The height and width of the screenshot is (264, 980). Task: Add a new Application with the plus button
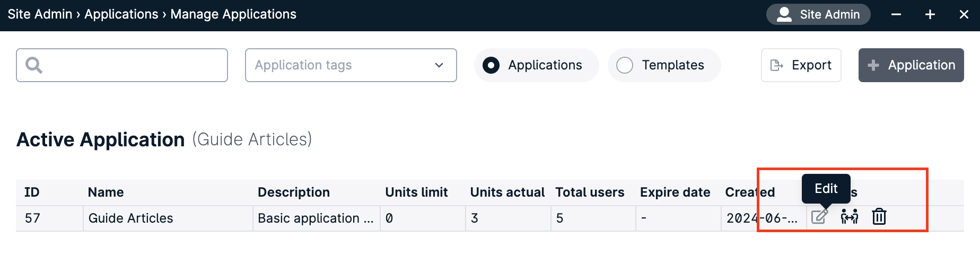tap(911, 65)
